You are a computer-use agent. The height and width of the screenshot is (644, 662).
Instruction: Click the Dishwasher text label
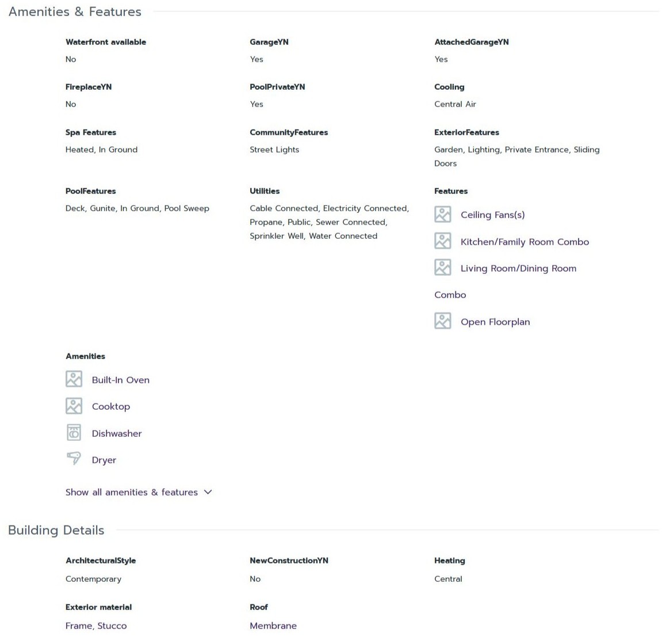click(117, 433)
